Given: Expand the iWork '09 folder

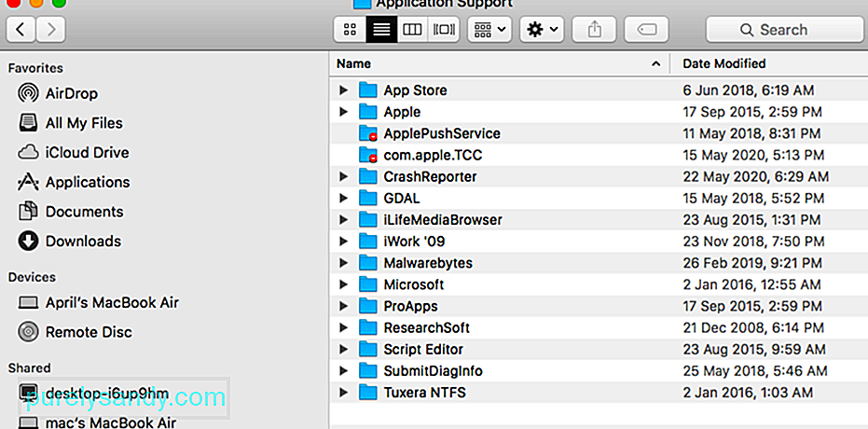Looking at the screenshot, I should click(344, 242).
